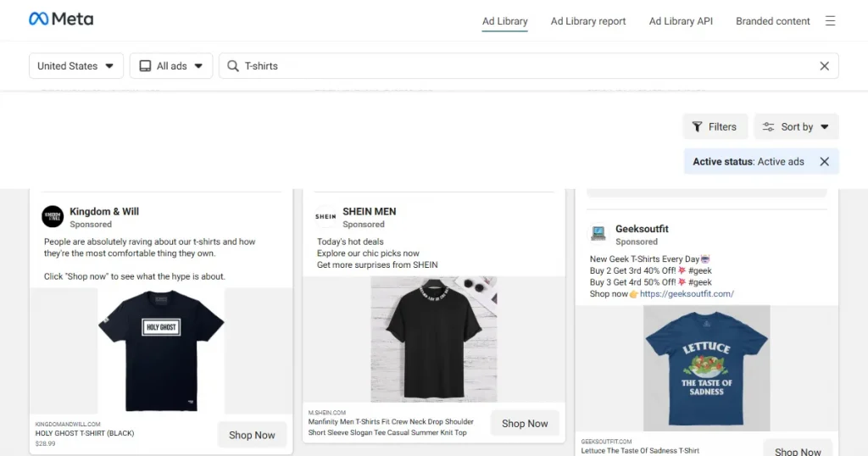Open the Holy Ghost black t-shirt image
Image resolution: width=868 pixels, height=456 pixels.
tap(161, 351)
